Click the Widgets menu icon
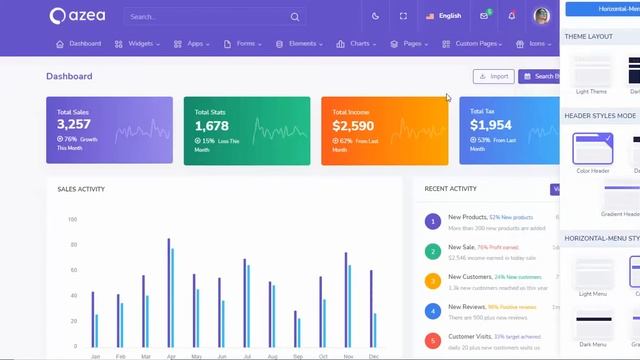The height and width of the screenshot is (360, 640). [118, 44]
